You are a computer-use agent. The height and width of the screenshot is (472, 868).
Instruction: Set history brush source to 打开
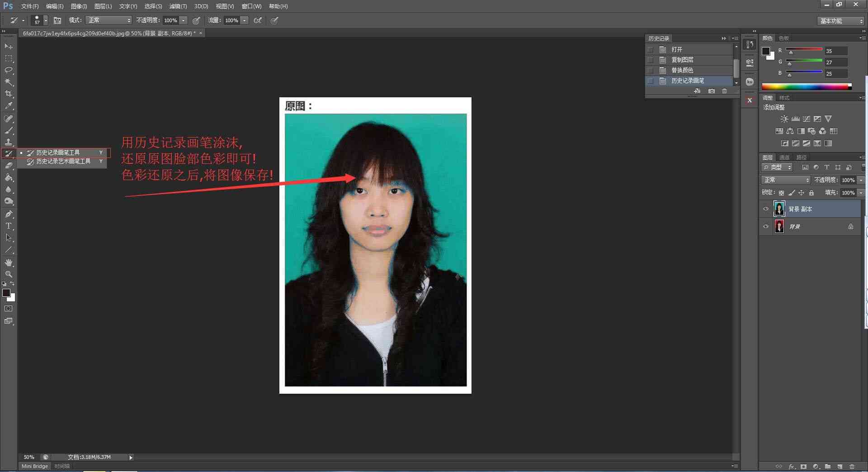[651, 49]
